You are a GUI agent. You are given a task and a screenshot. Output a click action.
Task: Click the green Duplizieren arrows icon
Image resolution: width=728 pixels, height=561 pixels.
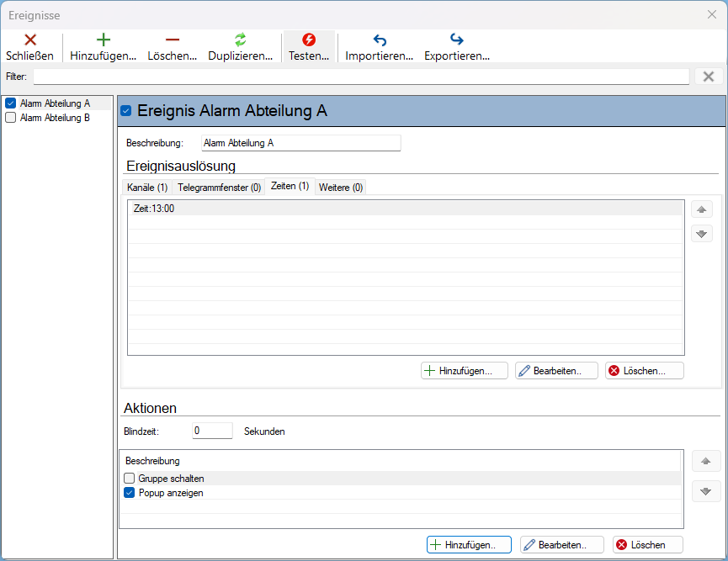[x=240, y=40]
